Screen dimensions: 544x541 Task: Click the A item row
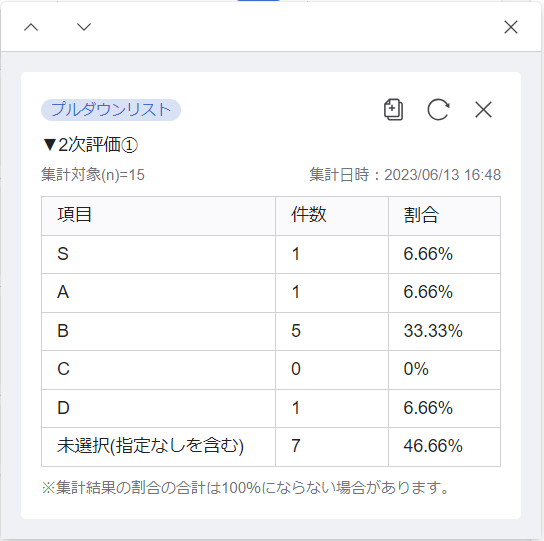(271, 293)
